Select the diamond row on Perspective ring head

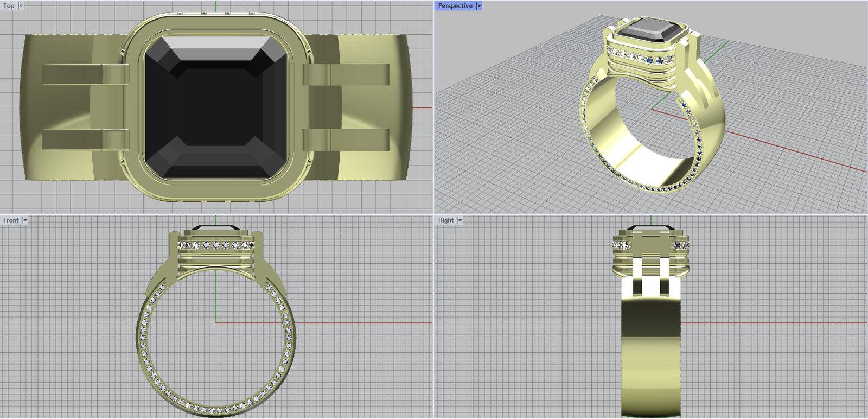[x=640, y=55]
